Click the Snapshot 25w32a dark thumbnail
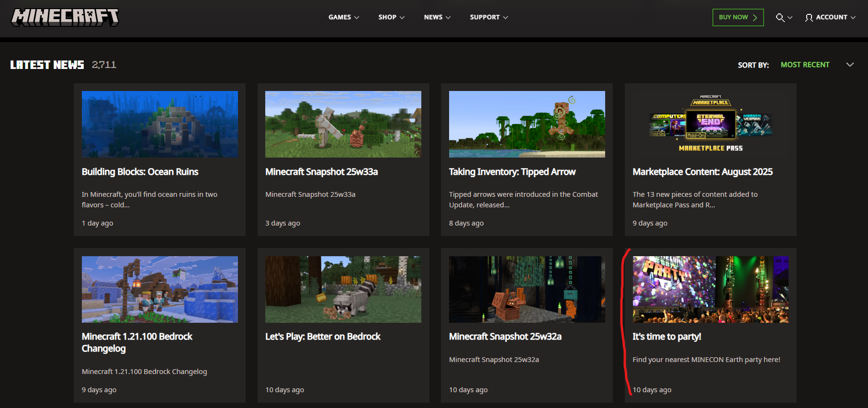The width and height of the screenshot is (868, 408). pyautogui.click(x=527, y=289)
